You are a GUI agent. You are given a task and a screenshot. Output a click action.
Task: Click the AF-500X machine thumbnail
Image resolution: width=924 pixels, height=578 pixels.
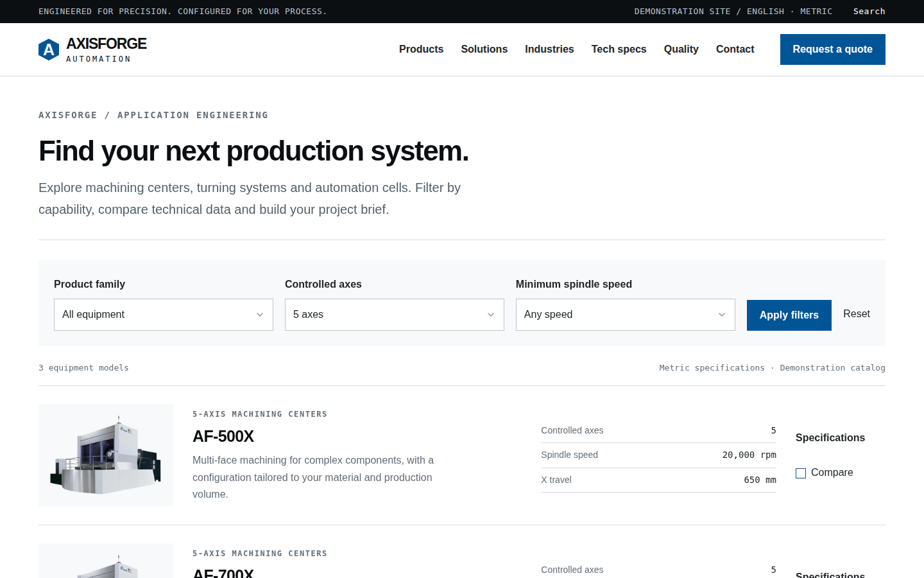(x=106, y=455)
